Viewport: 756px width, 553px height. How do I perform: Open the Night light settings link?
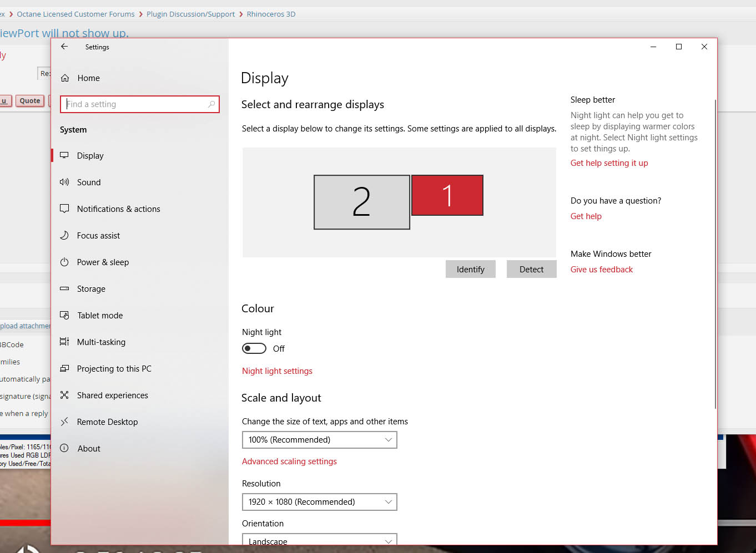point(277,371)
